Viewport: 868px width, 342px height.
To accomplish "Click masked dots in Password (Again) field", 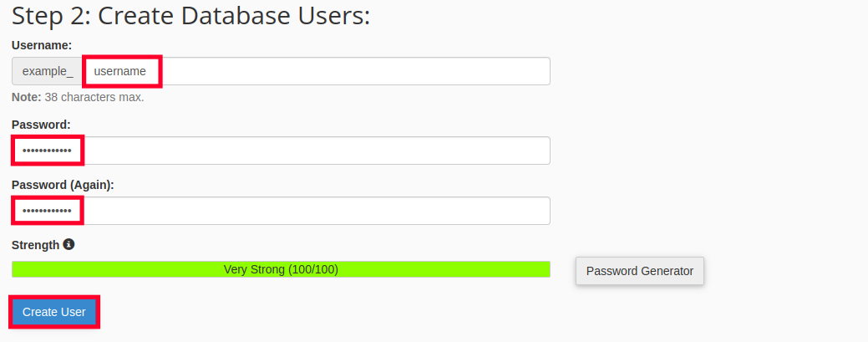I will coord(47,211).
